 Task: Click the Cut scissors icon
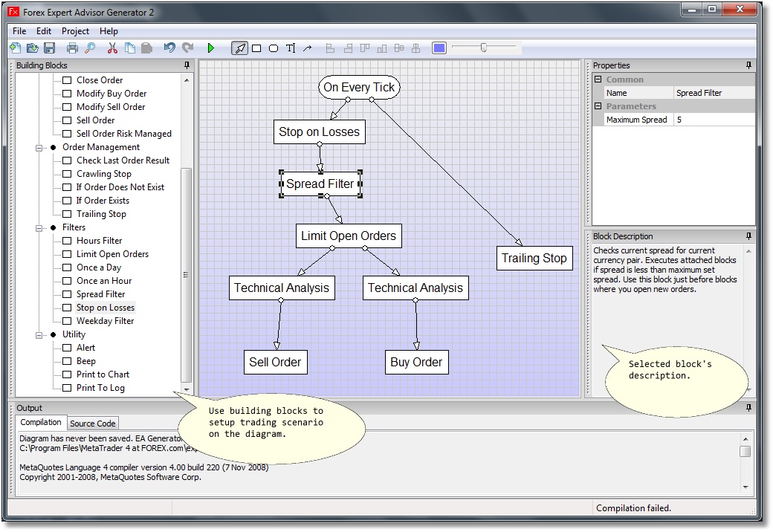tap(112, 48)
